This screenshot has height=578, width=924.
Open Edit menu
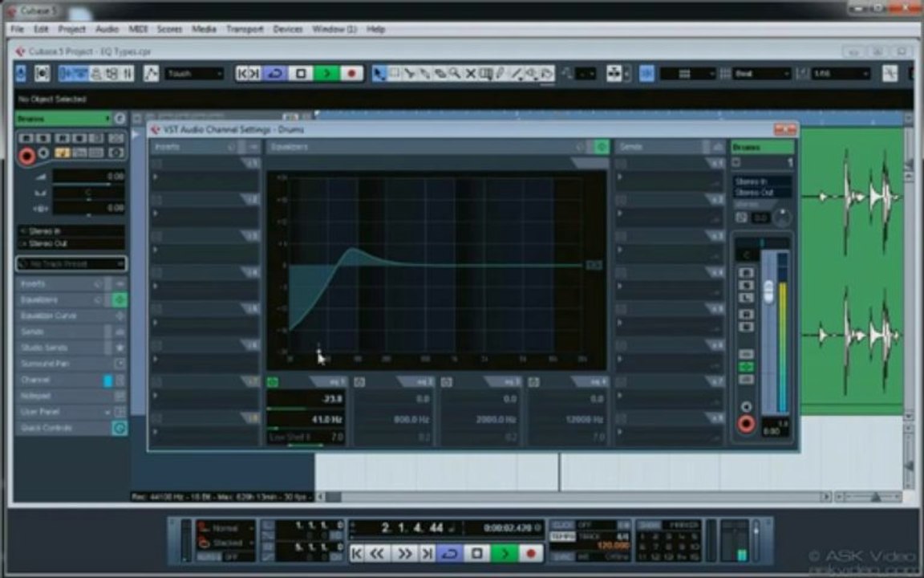click(41, 29)
